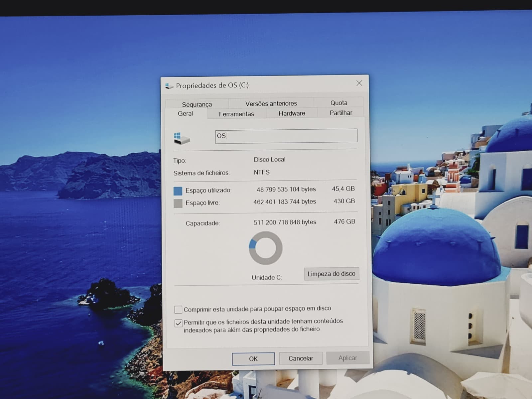Uncheck Permitir que os ficheiros indexados checkbox

click(x=178, y=323)
